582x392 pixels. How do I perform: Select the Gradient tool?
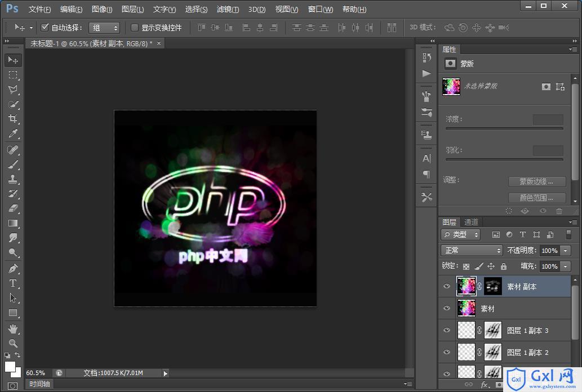click(x=13, y=223)
